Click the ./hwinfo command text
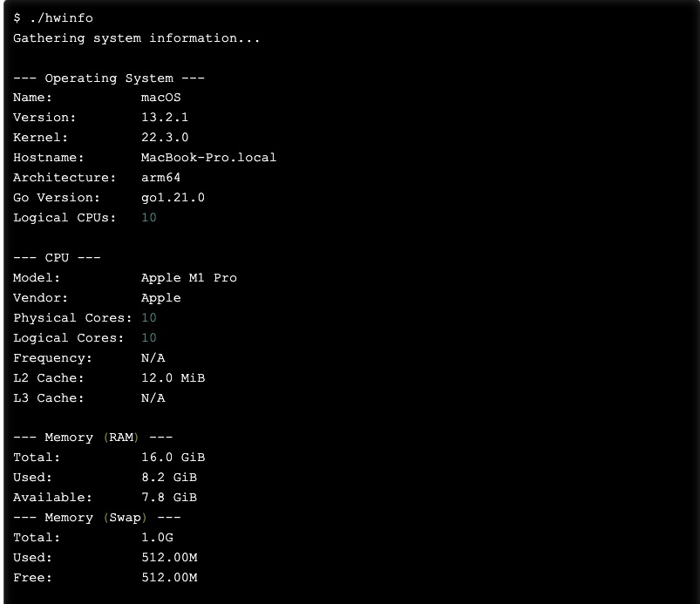The image size is (700, 604). [x=60, y=17]
